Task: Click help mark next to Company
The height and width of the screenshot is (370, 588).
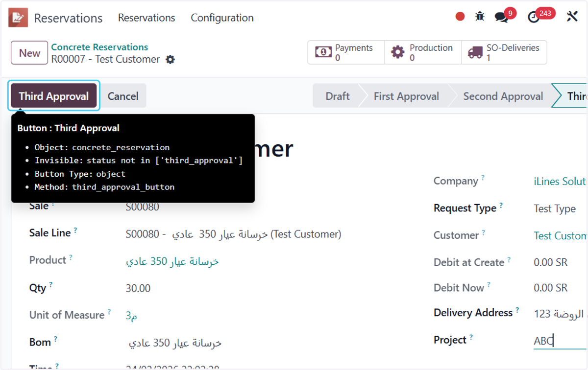Action: 483,178
